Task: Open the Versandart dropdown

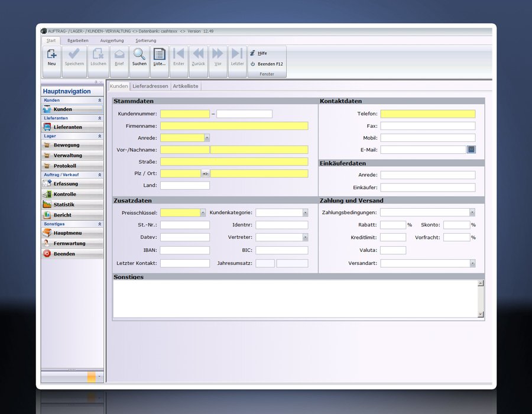Action: tap(472, 263)
